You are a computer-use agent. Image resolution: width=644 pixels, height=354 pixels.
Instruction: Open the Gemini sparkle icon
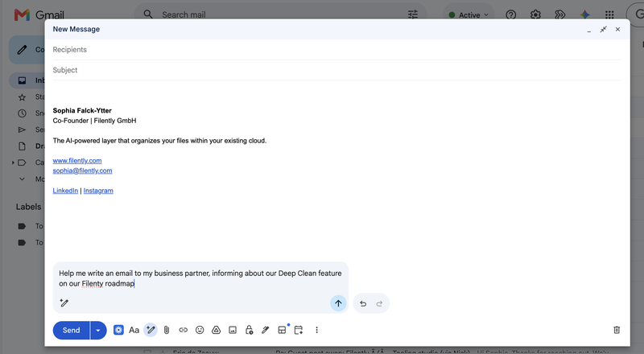(585, 14)
